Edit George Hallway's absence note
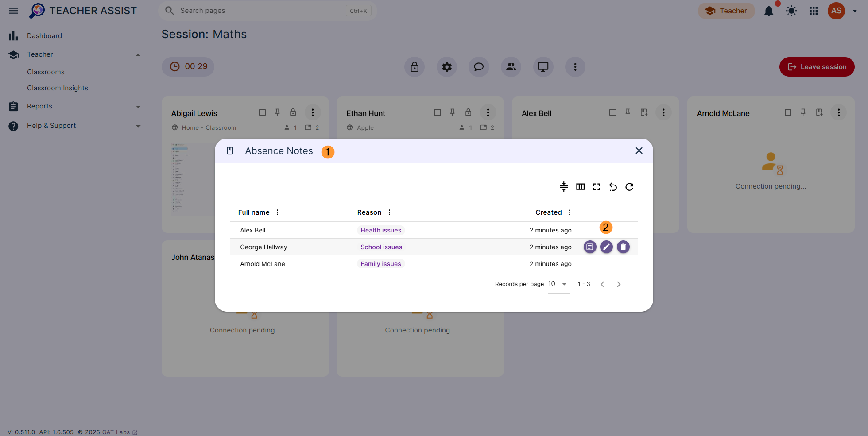This screenshot has width=868, height=436. tap(607, 247)
